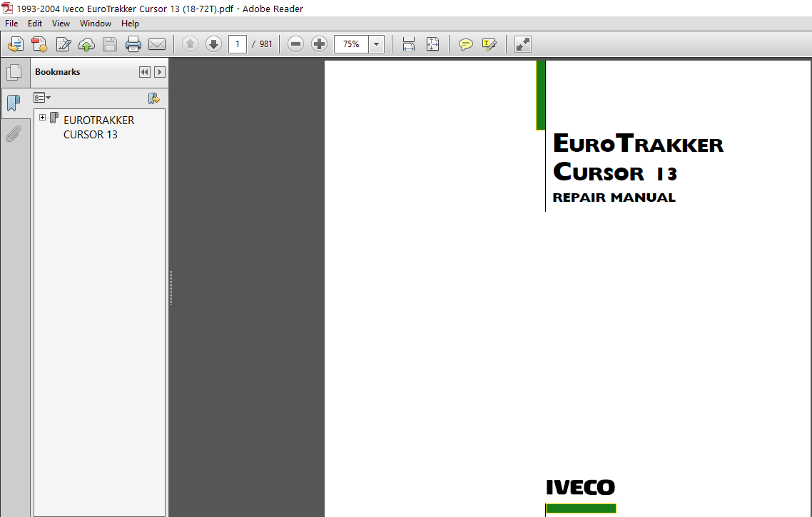Zoom in with the plus button
Screen dimensions: 812x517
tap(320, 44)
